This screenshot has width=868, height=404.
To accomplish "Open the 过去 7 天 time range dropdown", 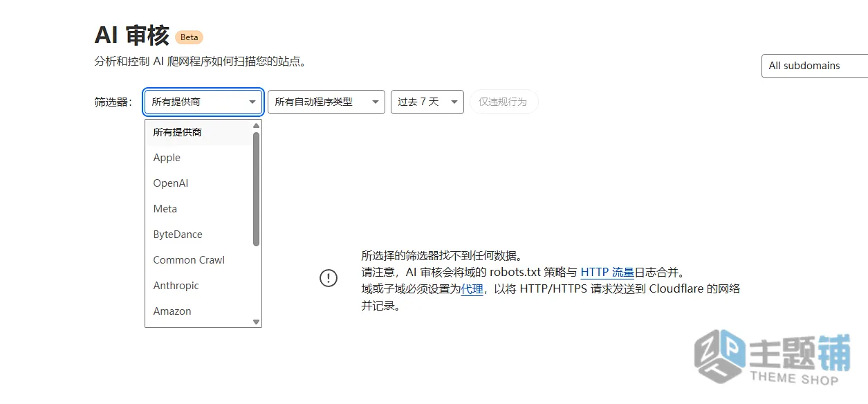I will [427, 102].
